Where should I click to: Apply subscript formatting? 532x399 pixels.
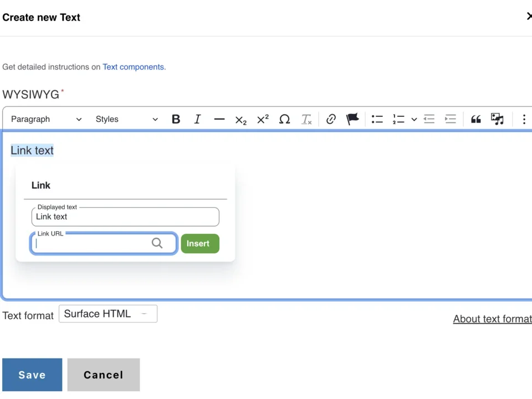coord(241,119)
